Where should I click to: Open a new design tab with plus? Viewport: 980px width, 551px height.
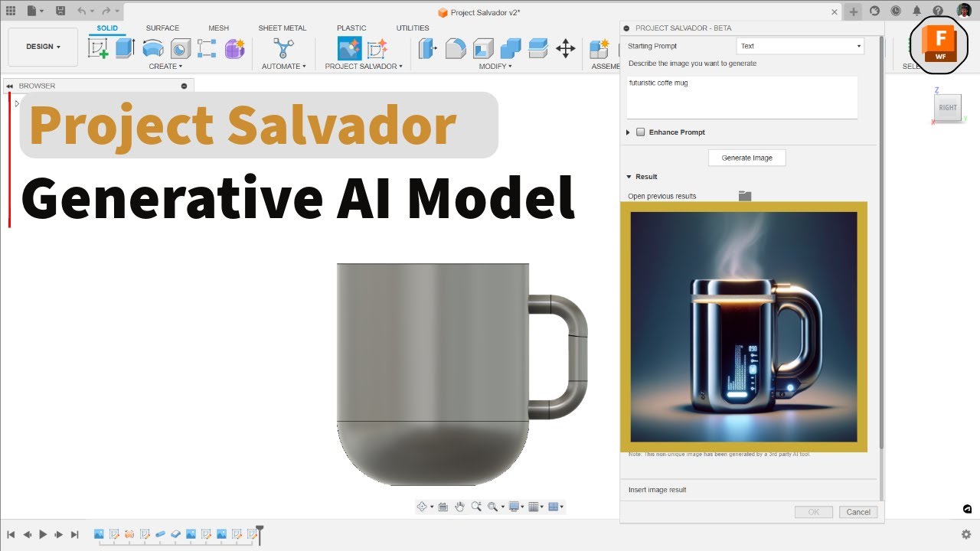[x=854, y=11]
